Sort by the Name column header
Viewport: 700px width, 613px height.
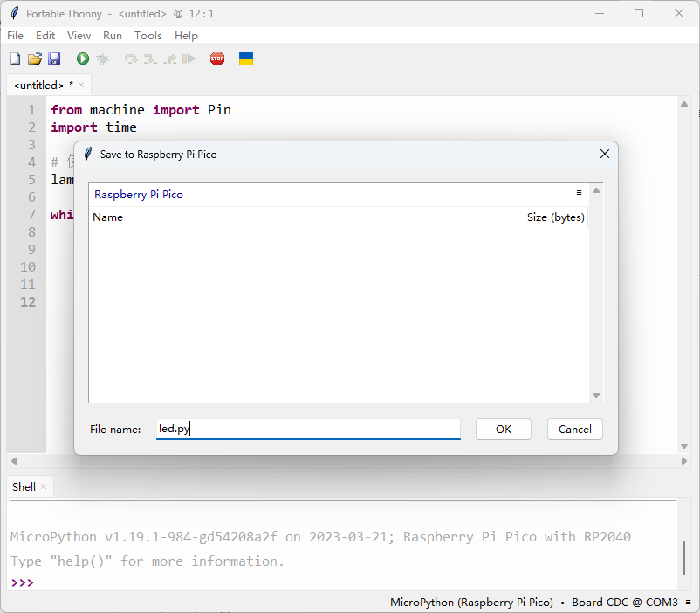(x=248, y=217)
